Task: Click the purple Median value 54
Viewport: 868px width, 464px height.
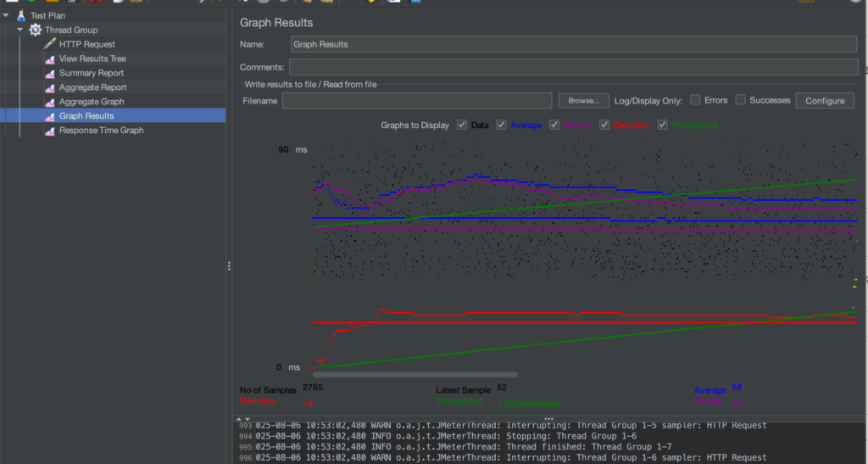Action: 737,404
